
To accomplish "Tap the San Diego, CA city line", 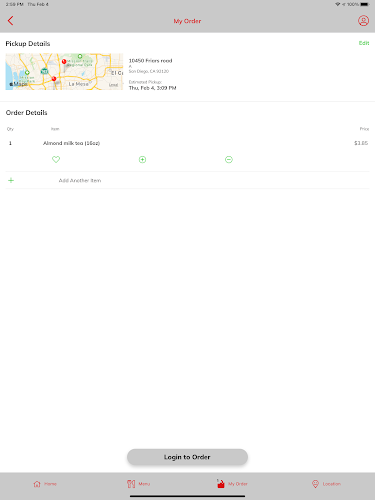I will coord(149,71).
